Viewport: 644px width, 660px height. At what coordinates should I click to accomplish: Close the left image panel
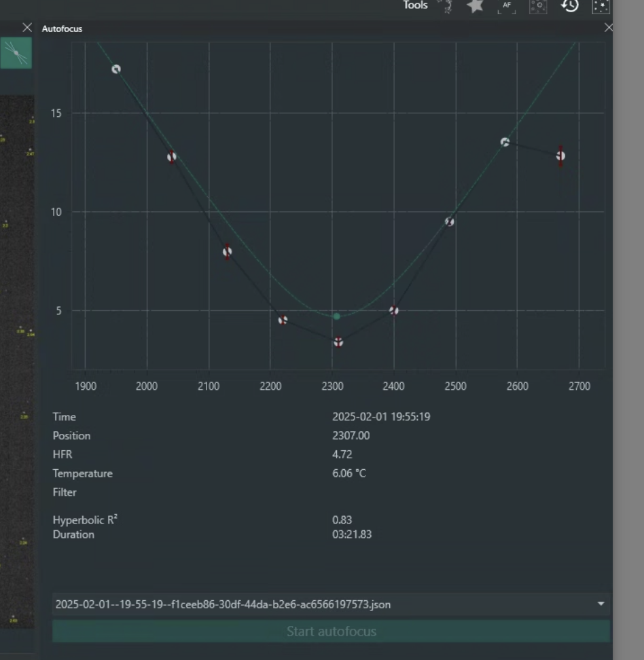[27, 28]
